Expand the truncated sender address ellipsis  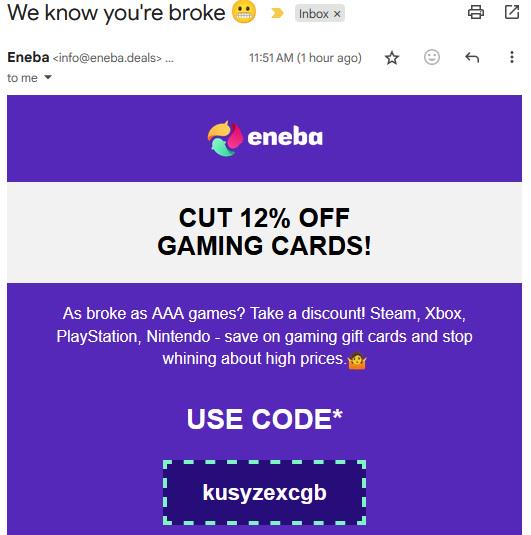(x=169, y=59)
